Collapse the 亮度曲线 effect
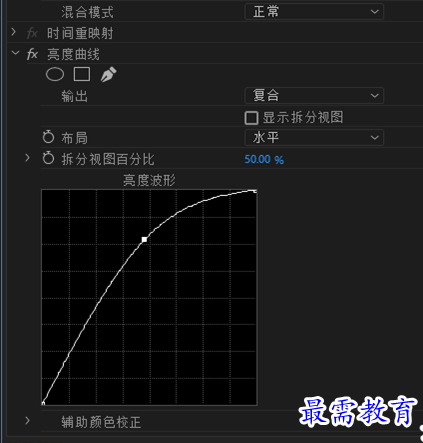Image resolution: width=423 pixels, height=443 pixels. (x=15, y=53)
